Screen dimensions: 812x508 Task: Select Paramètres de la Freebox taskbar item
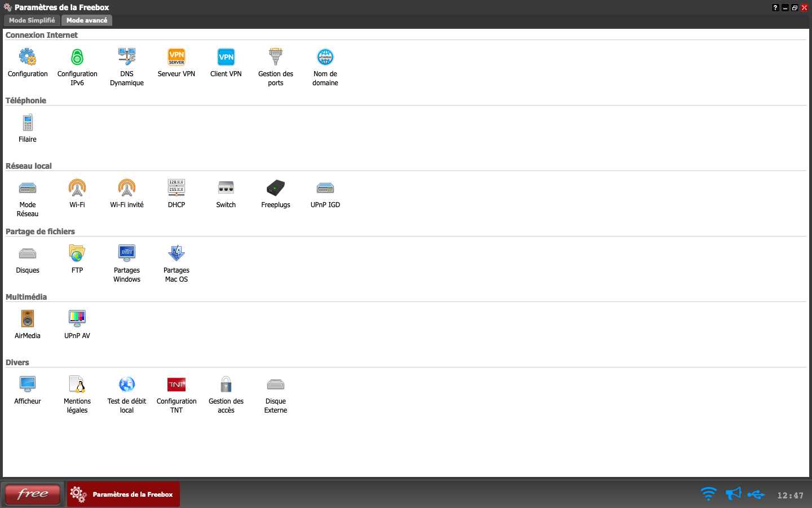point(123,494)
